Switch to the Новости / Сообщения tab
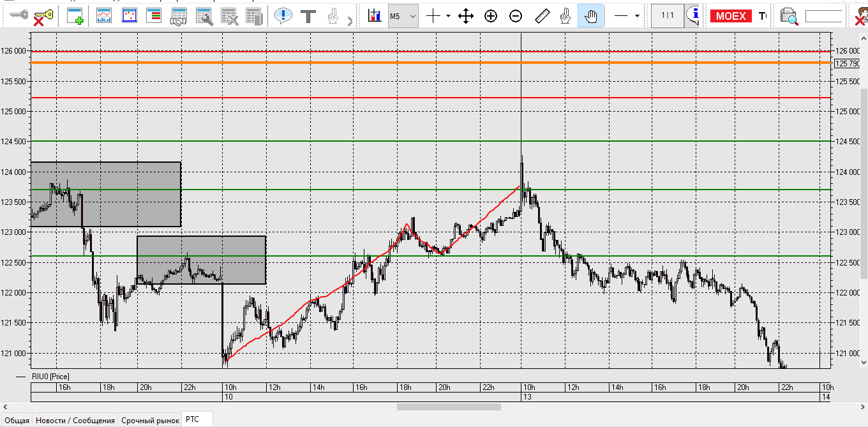This screenshot has width=868, height=427. (75, 421)
